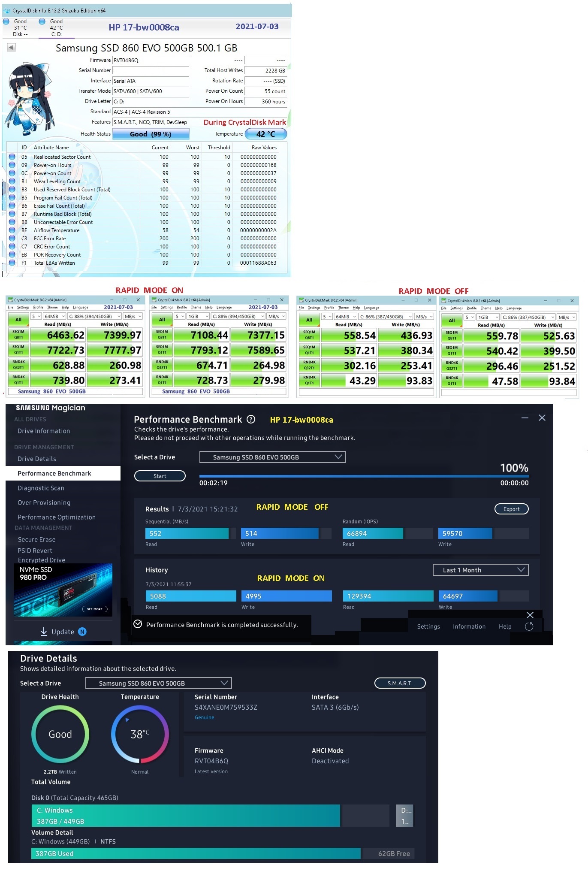Run SEQ1M Q8T1 in the 1GiB C: 88% window
The width and height of the screenshot is (588, 871).
(162, 335)
